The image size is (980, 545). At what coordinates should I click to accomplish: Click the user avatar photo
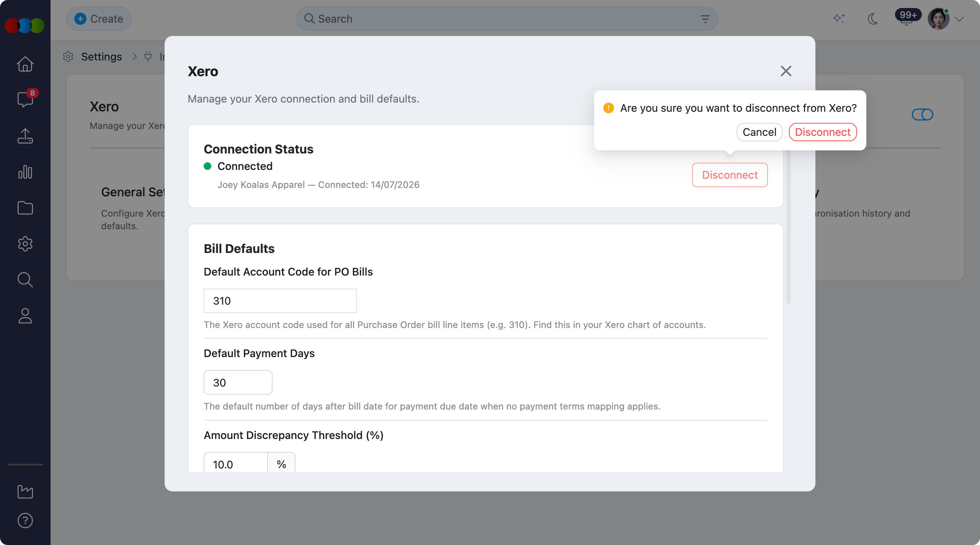(x=938, y=19)
